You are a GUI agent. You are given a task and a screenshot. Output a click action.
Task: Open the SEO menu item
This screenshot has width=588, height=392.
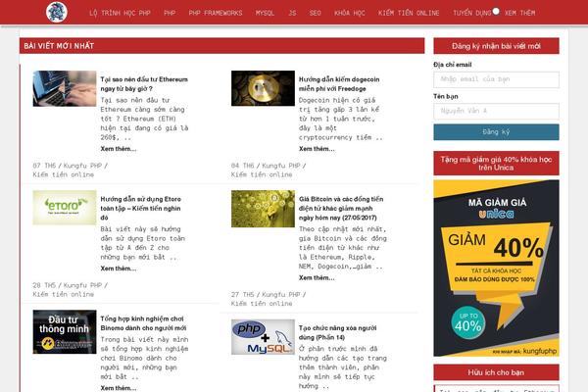coord(315,13)
